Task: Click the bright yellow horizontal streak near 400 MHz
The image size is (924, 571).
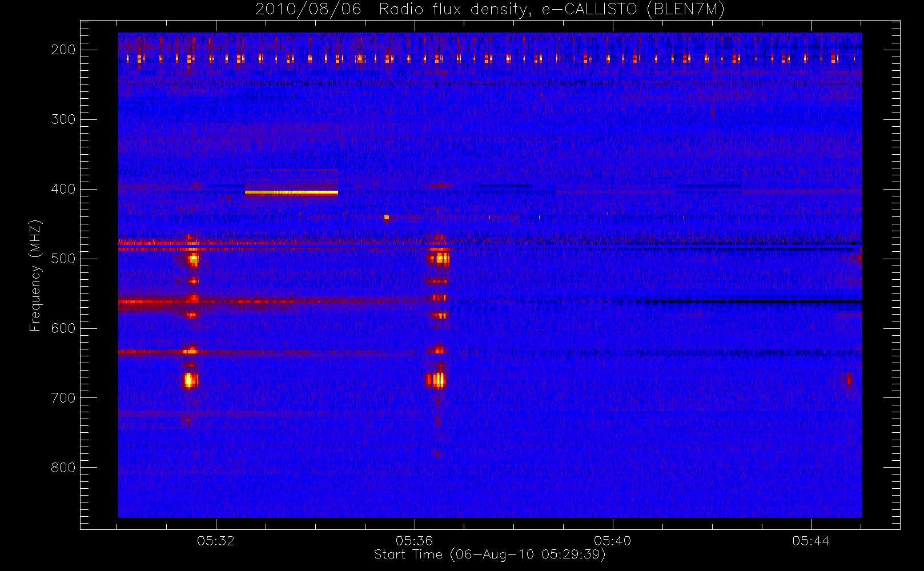Action: click(291, 192)
